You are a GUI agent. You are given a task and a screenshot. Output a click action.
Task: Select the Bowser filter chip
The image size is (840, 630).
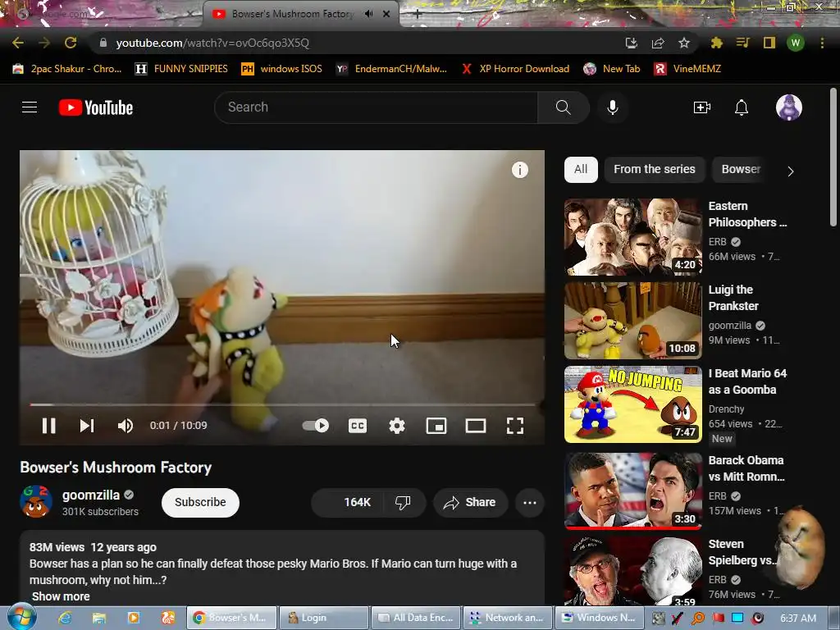click(x=741, y=169)
